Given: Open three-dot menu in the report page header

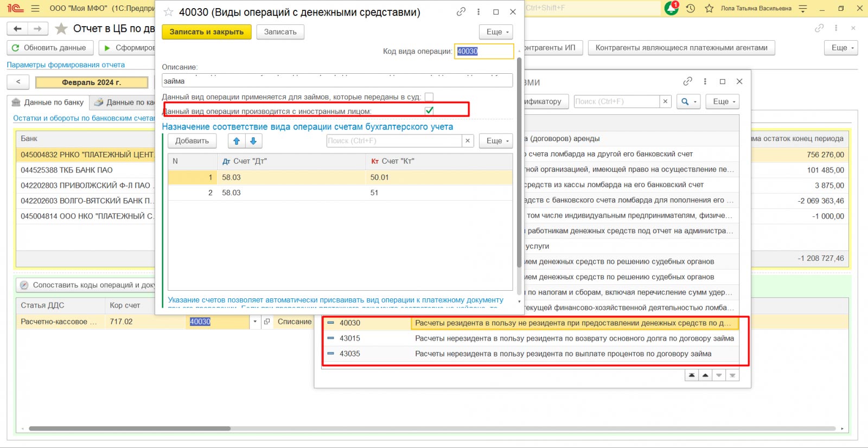Looking at the screenshot, I should click(x=836, y=28).
